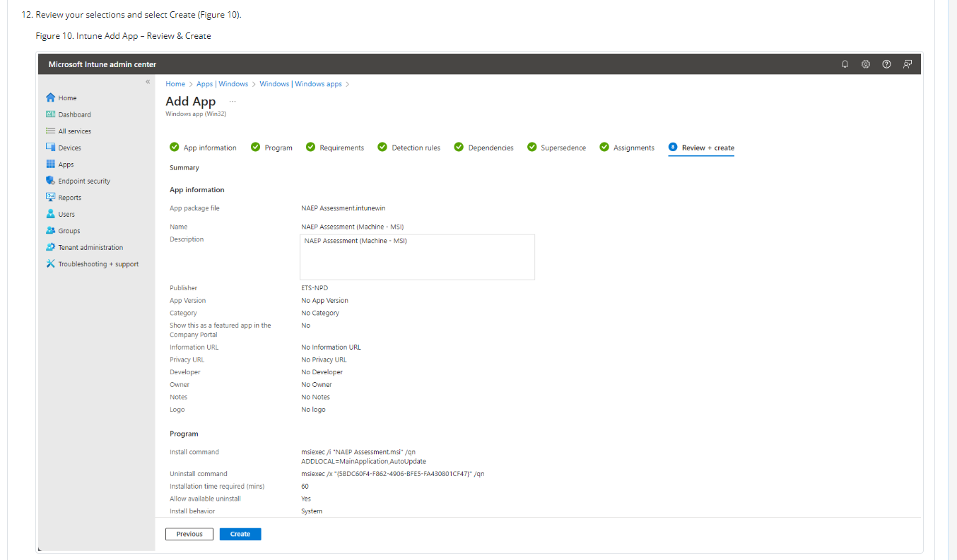Open All services in the sidebar
The height and width of the screenshot is (560, 957).
[68, 131]
